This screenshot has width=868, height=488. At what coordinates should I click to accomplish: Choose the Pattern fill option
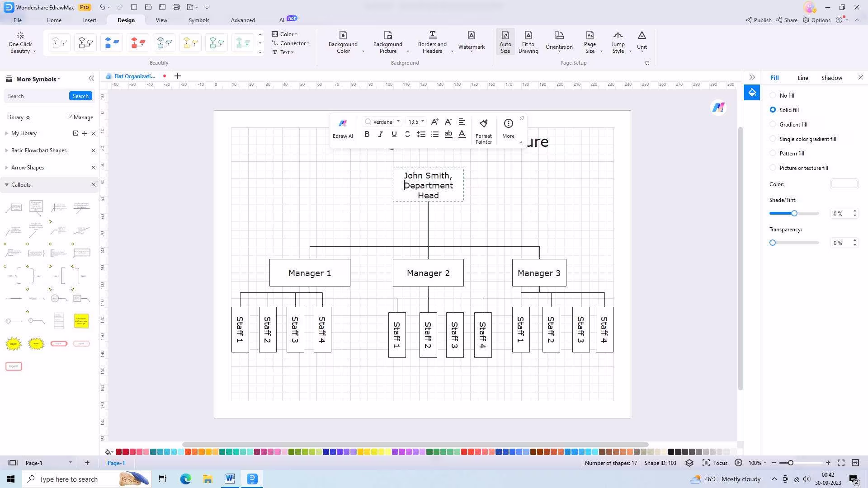pos(773,153)
